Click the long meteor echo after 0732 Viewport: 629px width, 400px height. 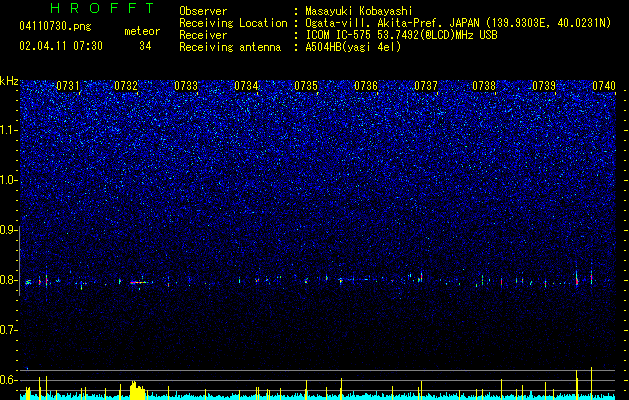click(x=139, y=282)
